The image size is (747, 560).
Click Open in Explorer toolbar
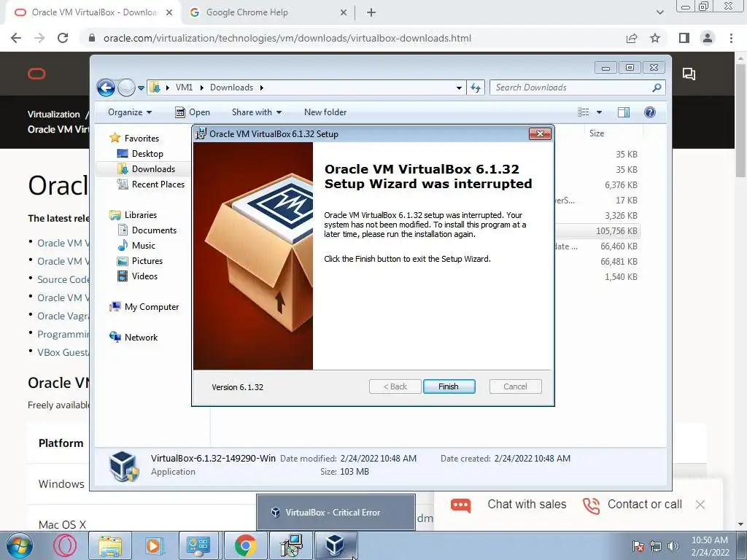[x=193, y=112]
